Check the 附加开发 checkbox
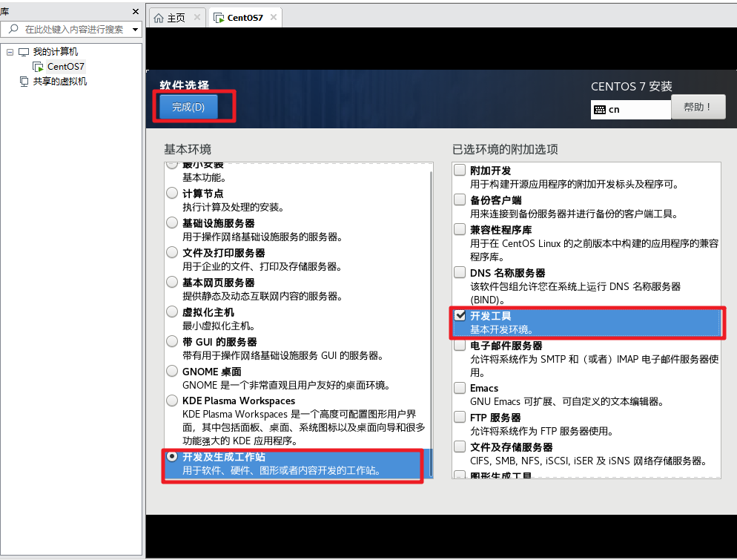The image size is (737, 560). pos(460,170)
